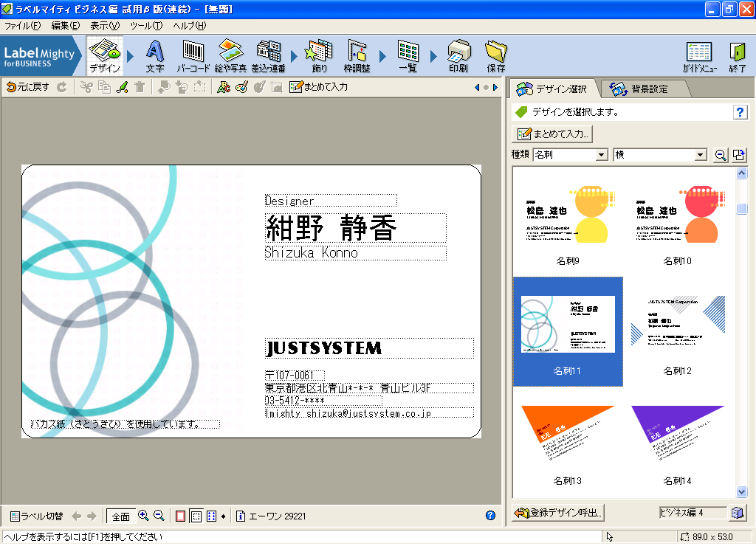Image resolution: width=756 pixels, height=546 pixels.
Task: Open the バーコード (Barcode) step
Action: pos(193,56)
